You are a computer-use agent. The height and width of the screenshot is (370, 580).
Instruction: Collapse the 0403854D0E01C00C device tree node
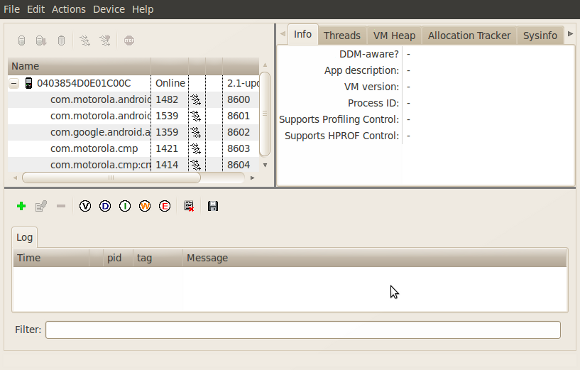14,84
